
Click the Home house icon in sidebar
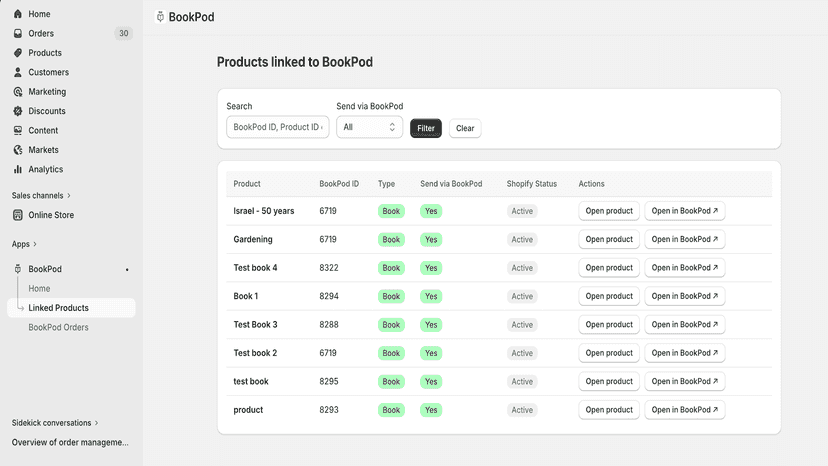point(18,14)
